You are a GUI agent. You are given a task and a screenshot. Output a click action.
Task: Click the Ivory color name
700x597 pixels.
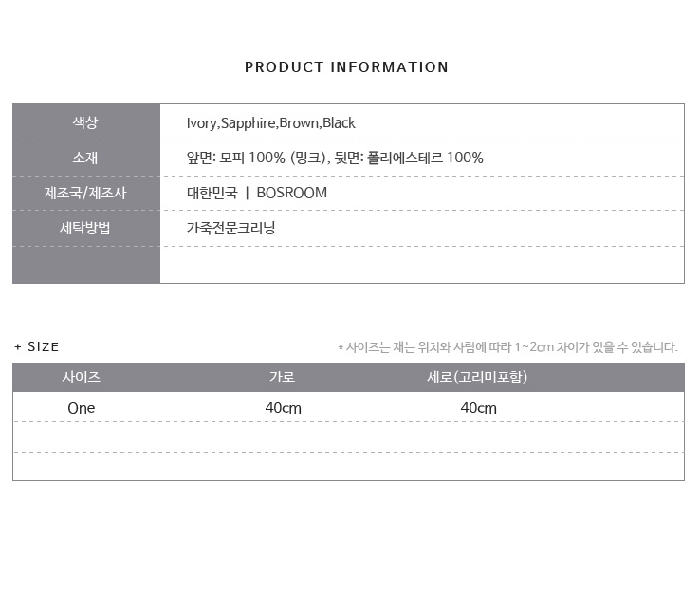point(202,123)
